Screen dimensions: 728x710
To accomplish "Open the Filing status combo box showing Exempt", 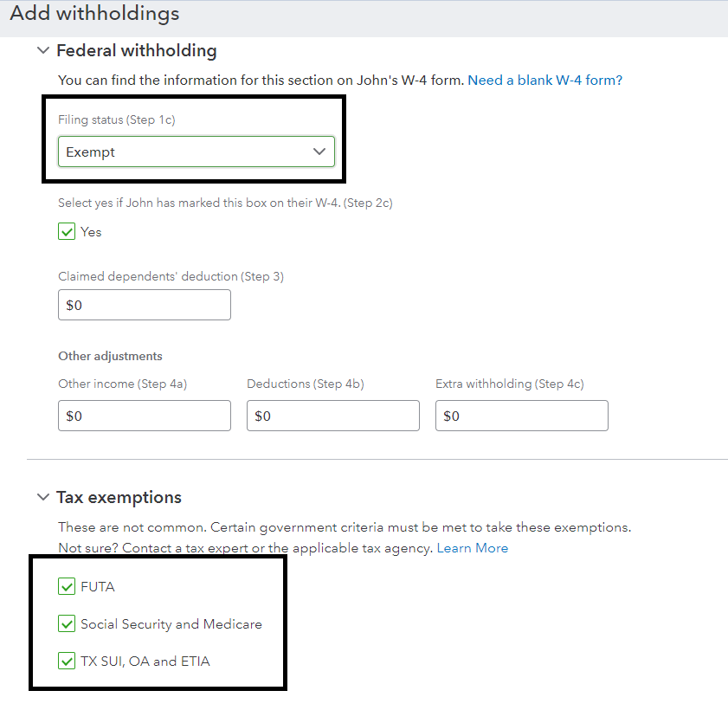I will pyautogui.click(x=182, y=152).
